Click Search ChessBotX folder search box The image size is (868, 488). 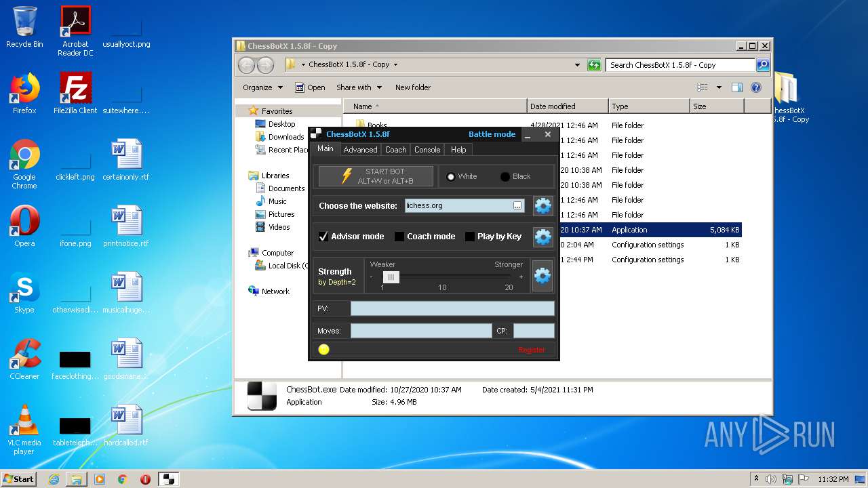680,65
